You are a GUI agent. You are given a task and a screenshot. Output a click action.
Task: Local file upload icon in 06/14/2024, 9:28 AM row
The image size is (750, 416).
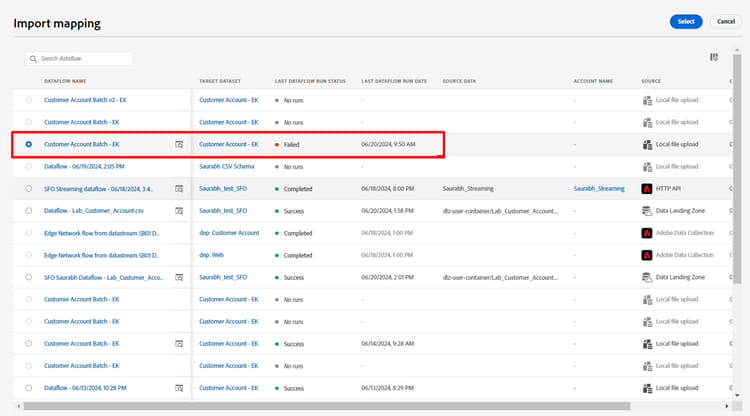647,344
